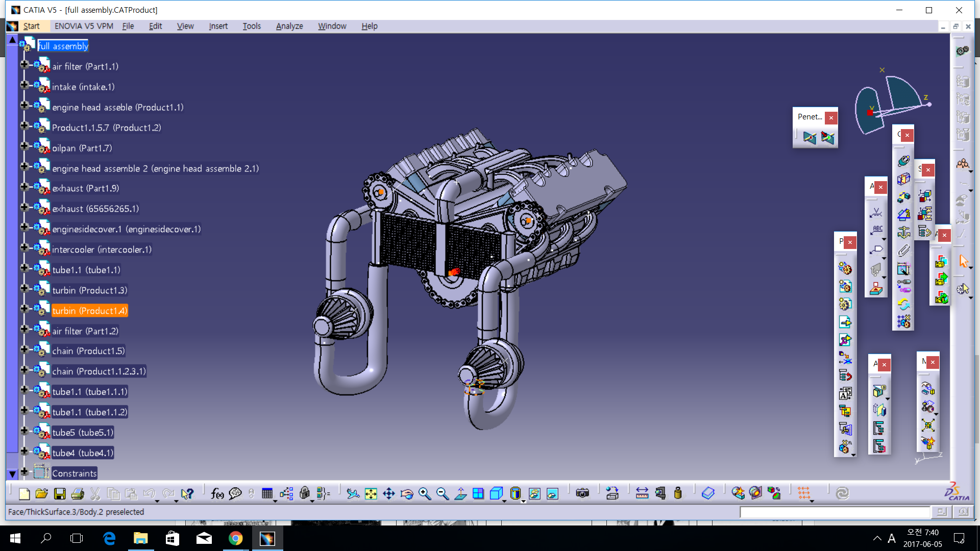Open the Start menu of CATIA

(31, 26)
